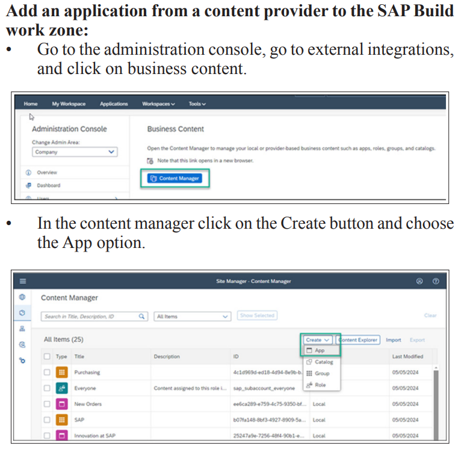The width and height of the screenshot is (476, 455).
Task: Click the Dashboard icon in Administration Console
Action: point(28,185)
